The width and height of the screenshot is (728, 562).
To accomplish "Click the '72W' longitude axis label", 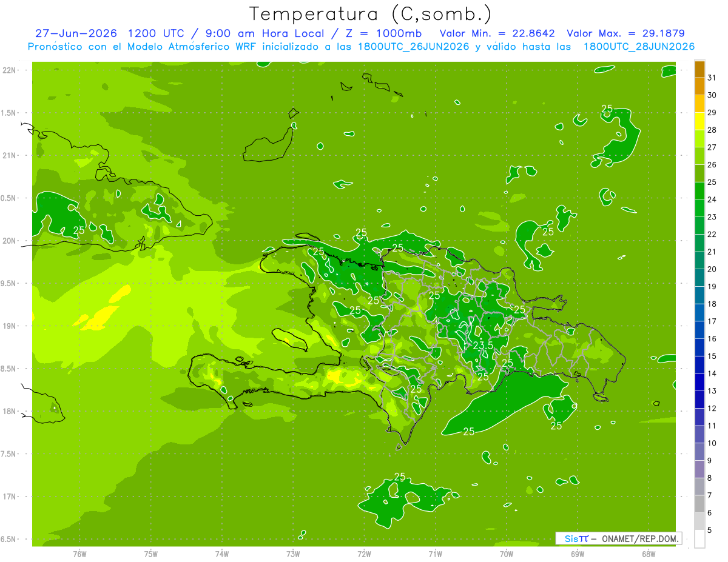I will 364,554.
